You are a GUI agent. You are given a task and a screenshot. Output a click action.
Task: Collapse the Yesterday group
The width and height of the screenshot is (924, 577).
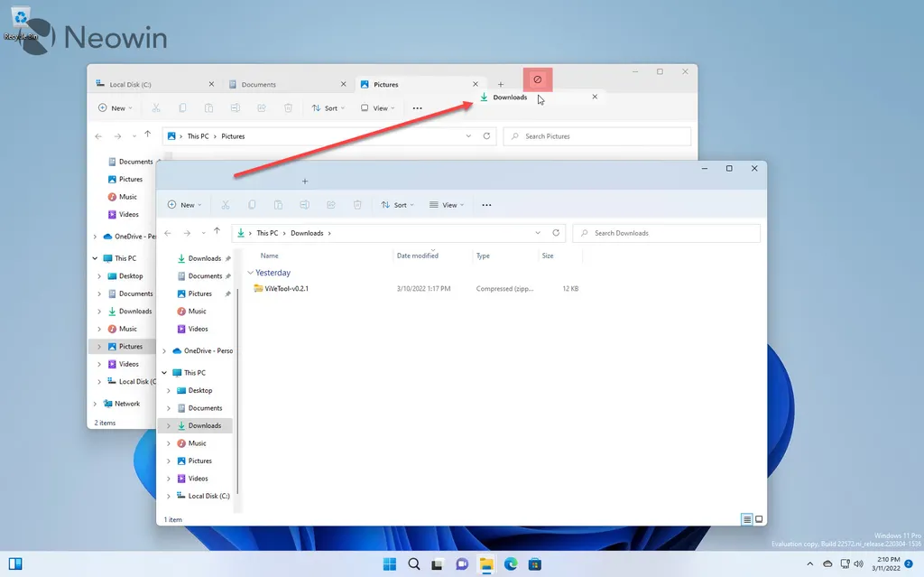pyautogui.click(x=251, y=273)
